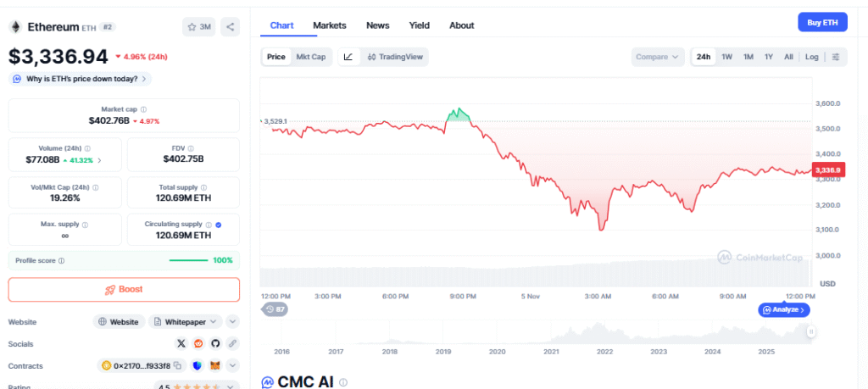
Task: Open the Compare dropdown
Action: 657,57
